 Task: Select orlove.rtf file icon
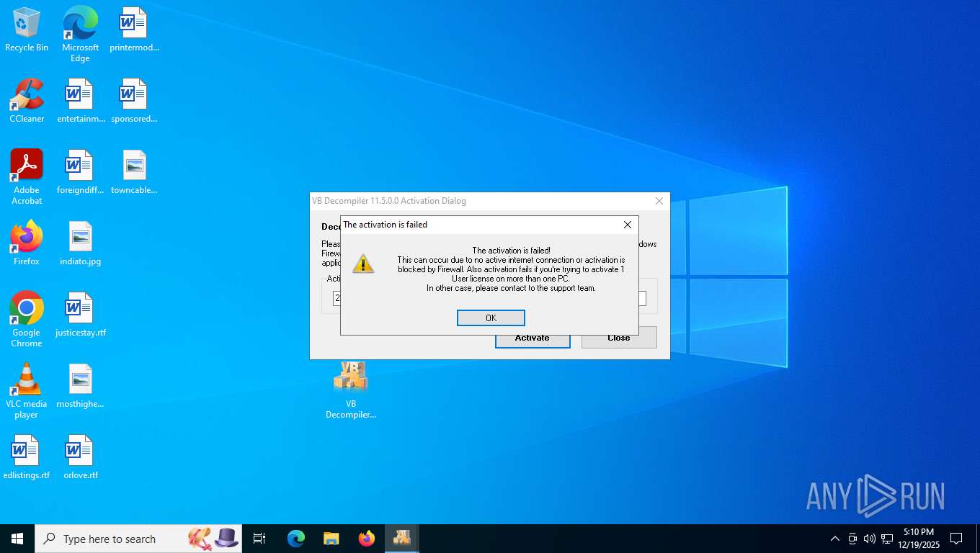(80, 457)
